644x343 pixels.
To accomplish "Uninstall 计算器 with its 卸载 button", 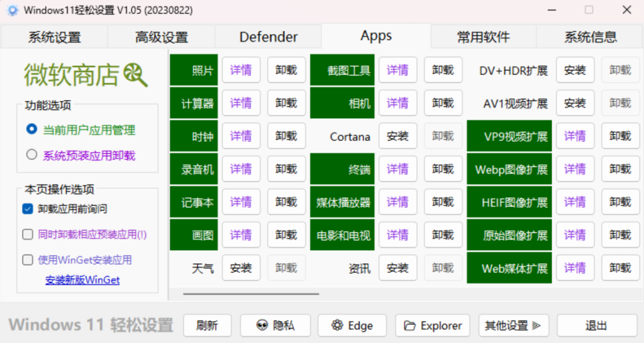I will click(x=286, y=103).
